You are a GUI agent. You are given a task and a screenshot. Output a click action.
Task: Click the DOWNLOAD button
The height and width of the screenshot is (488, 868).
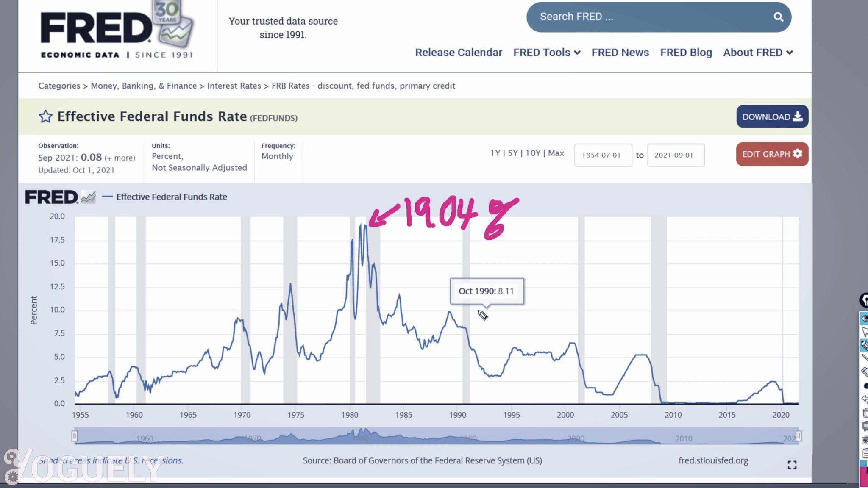pos(772,116)
